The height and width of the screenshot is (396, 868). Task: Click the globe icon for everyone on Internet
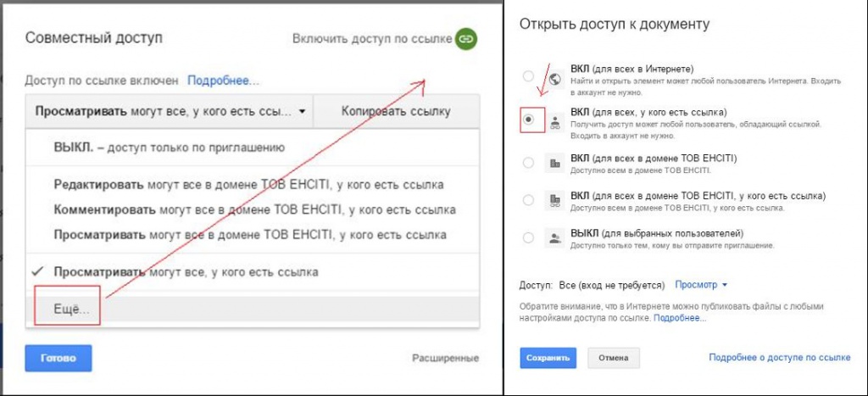tap(554, 79)
